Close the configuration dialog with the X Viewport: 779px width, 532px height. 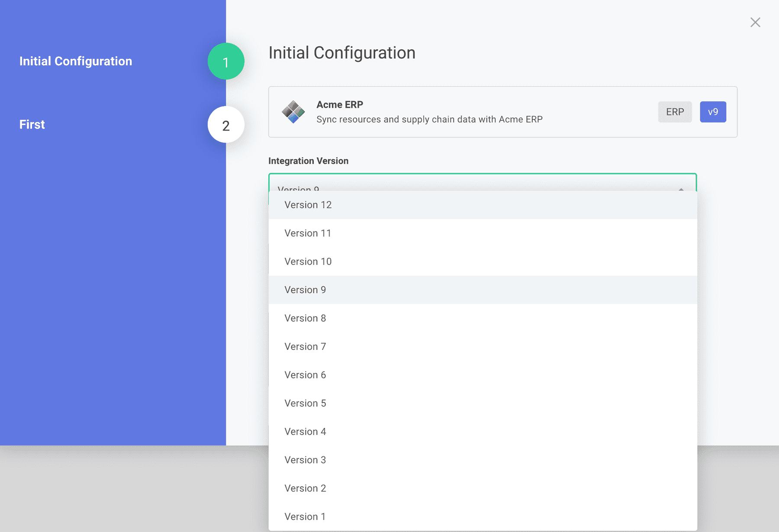[x=755, y=22]
